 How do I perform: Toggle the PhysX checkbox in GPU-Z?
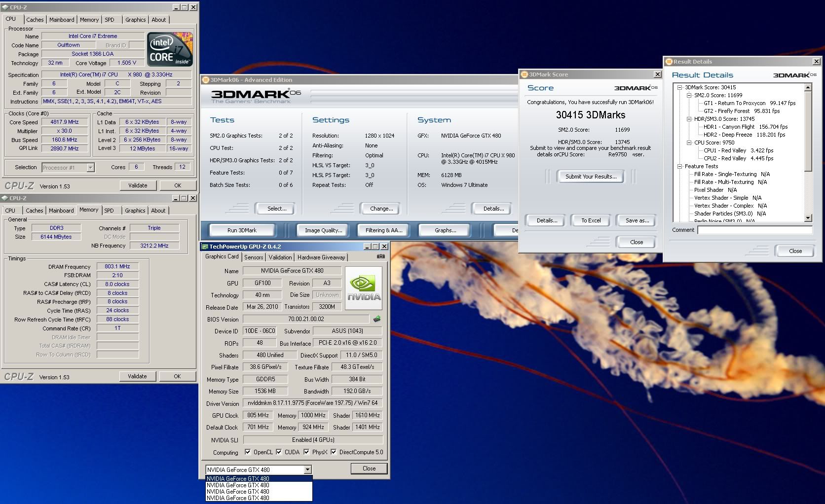[x=306, y=452]
